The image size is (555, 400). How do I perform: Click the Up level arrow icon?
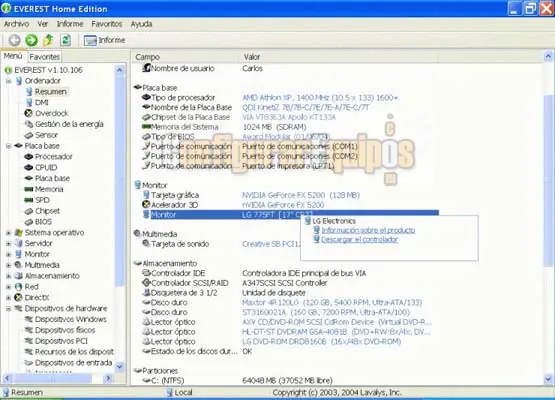pos(48,40)
